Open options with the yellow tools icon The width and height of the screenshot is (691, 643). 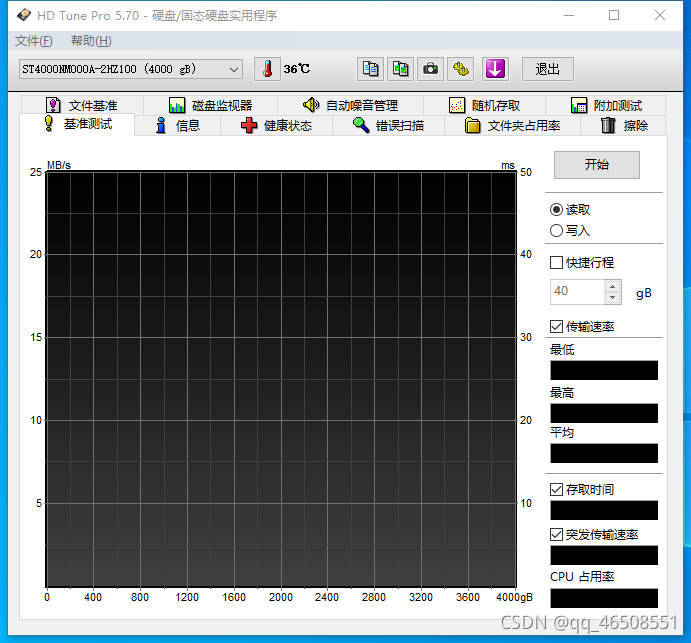pos(461,69)
